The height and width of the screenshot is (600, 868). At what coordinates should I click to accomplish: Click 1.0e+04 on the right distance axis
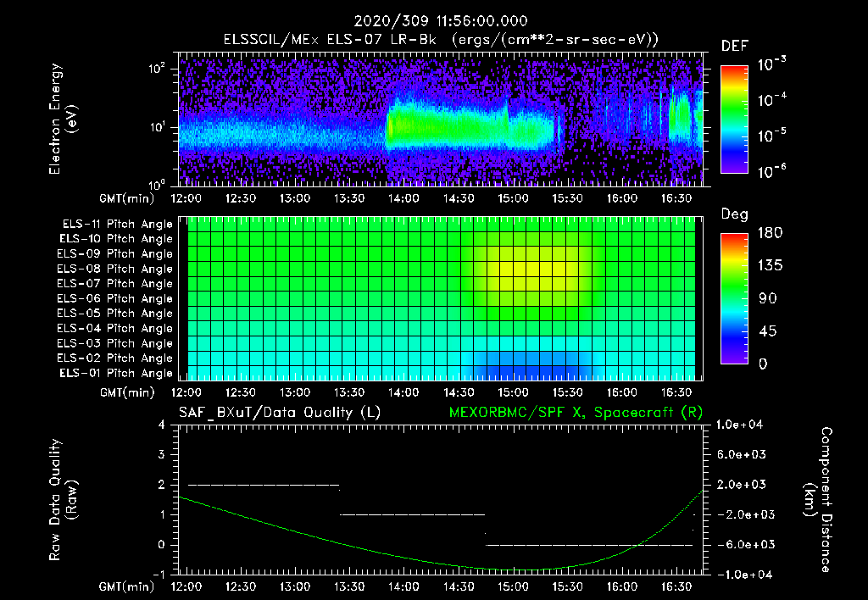coord(739,425)
